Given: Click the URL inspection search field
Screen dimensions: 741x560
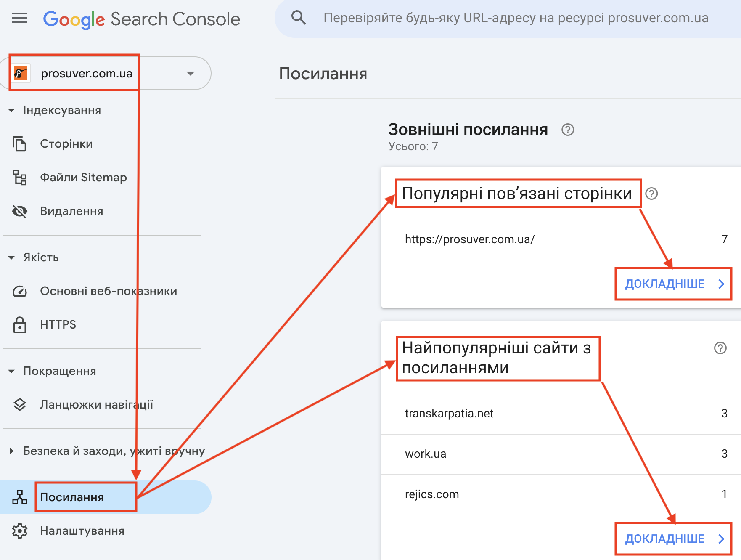Looking at the screenshot, I should point(505,18).
